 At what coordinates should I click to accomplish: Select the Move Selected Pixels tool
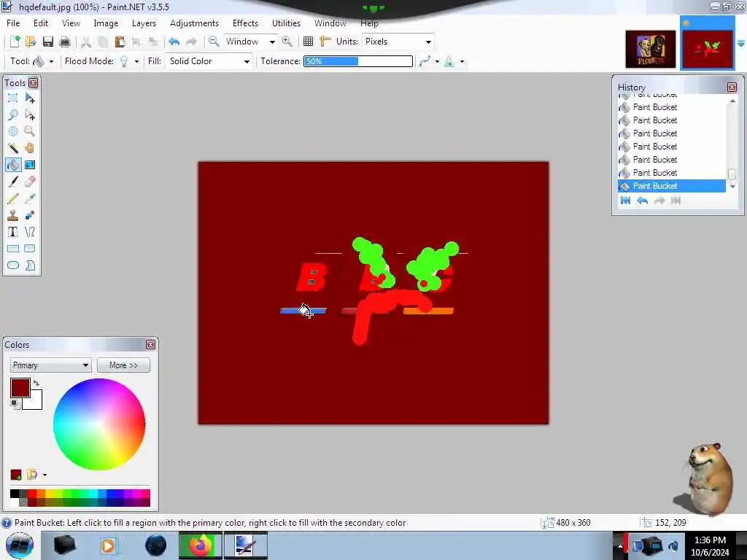pos(29,98)
